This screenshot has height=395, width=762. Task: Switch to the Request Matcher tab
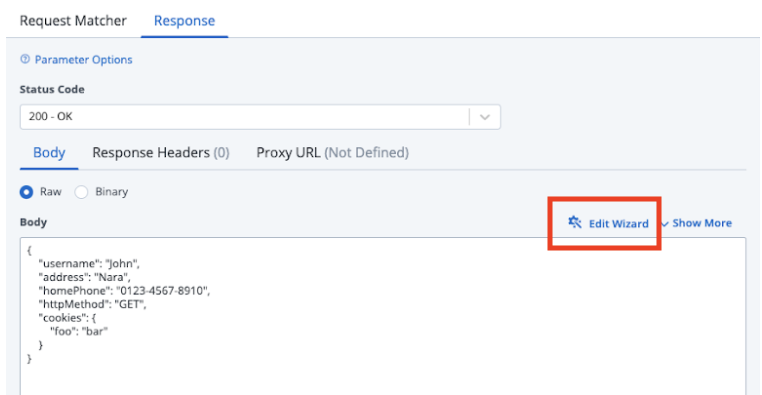click(x=73, y=20)
